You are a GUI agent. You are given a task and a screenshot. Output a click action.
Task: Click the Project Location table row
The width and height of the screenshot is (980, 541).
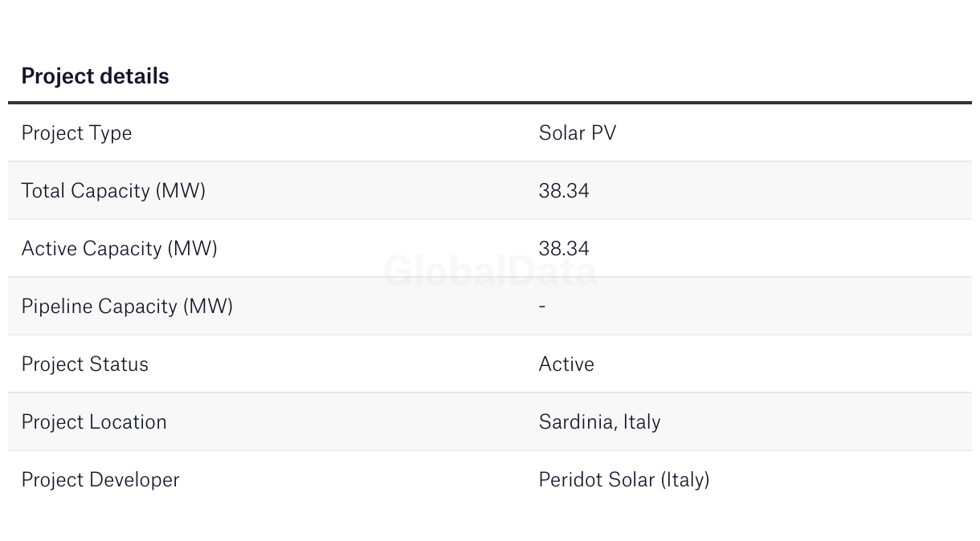tap(490, 422)
